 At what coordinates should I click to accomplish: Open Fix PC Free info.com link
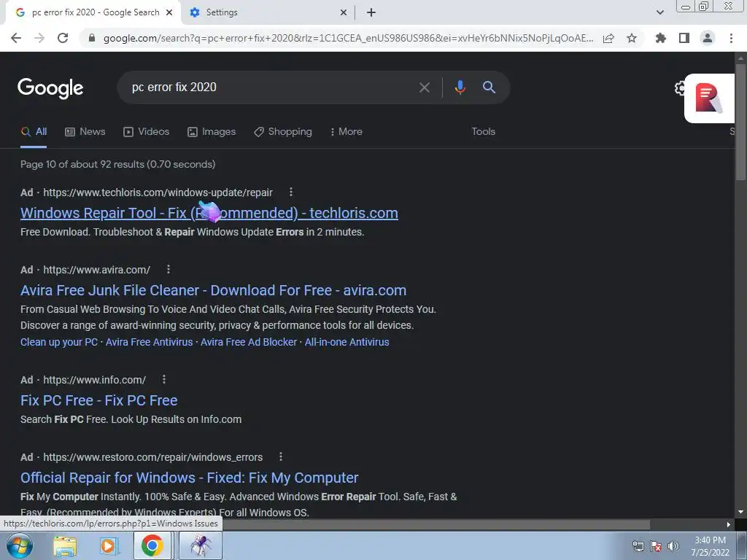pyautogui.click(x=99, y=400)
